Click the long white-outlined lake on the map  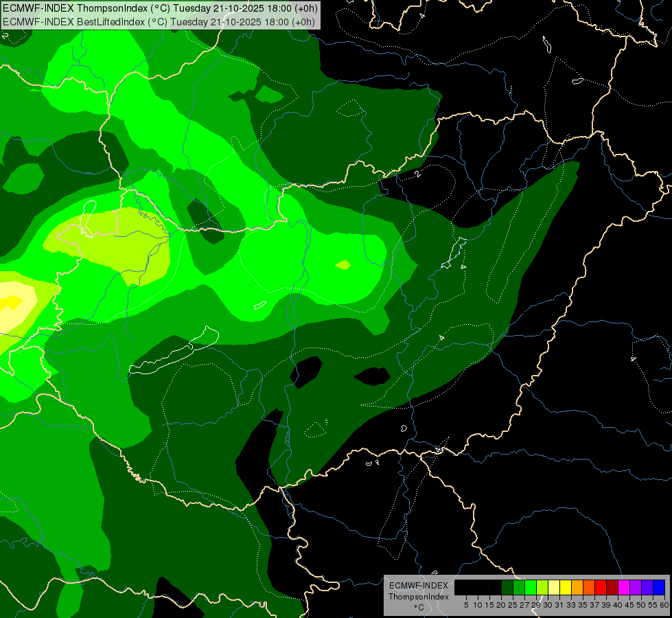pos(174,350)
